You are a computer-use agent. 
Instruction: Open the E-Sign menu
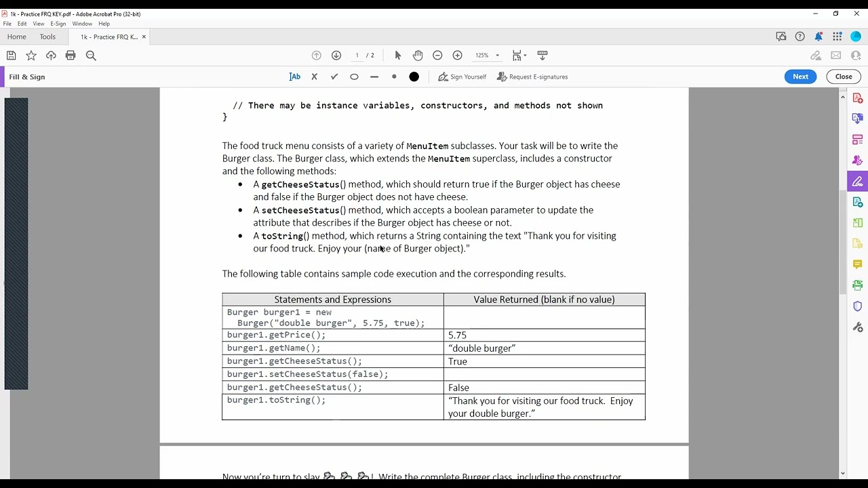(58, 24)
